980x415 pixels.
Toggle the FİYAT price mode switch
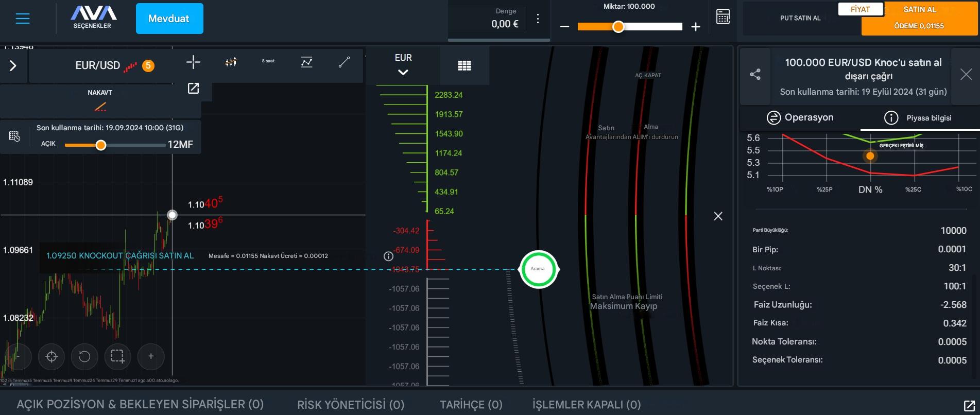(860, 9)
